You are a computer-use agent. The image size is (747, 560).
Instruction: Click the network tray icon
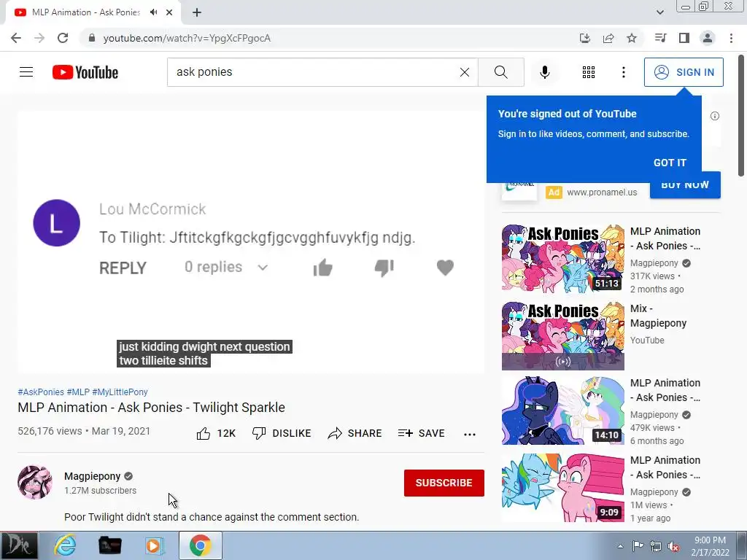656,546
